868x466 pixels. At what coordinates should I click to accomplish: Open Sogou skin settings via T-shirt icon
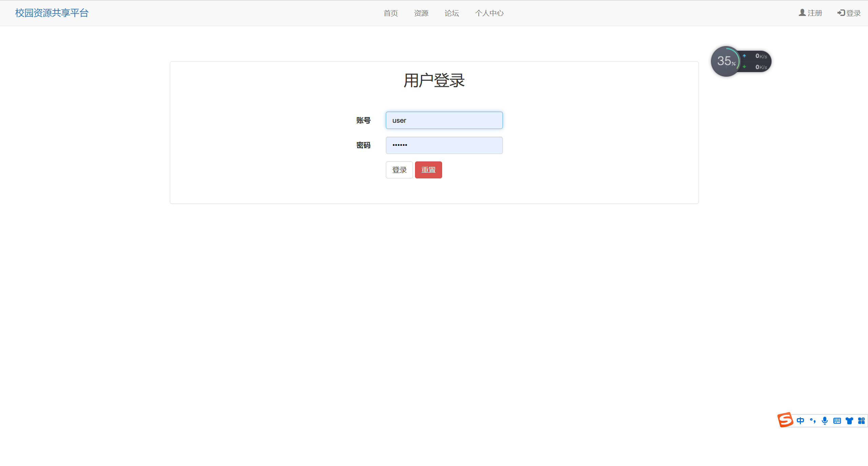849,421
